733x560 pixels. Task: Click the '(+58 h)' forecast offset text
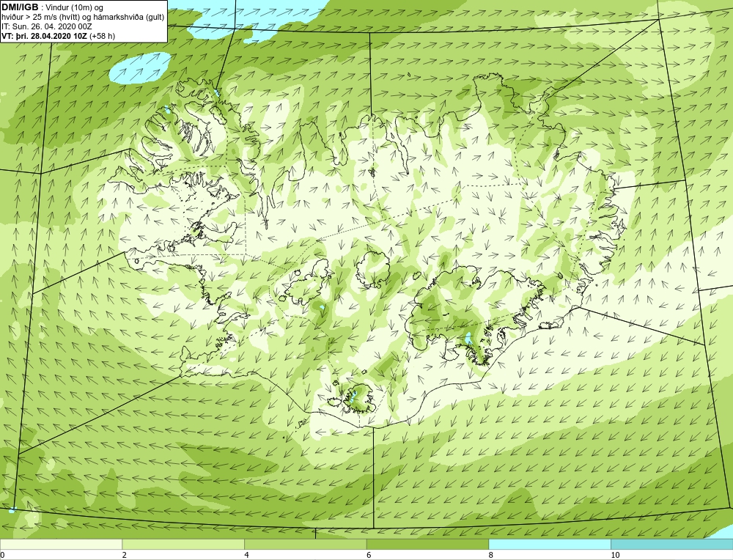click(x=102, y=36)
